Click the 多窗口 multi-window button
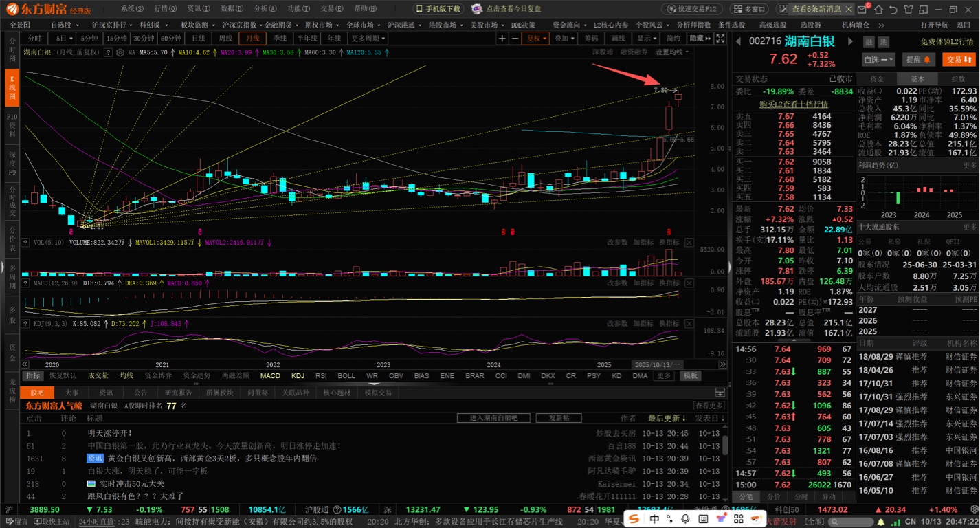 (x=750, y=9)
